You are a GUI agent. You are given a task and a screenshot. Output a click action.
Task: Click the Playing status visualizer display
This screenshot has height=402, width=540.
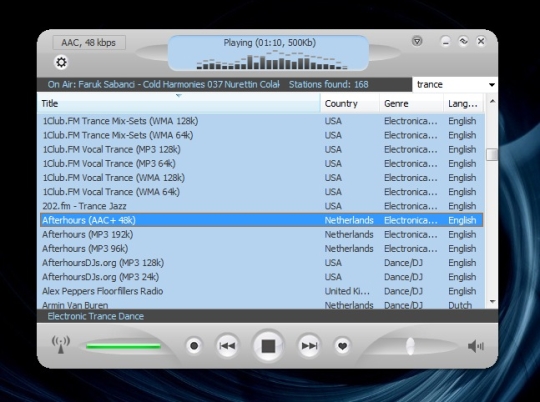(x=269, y=53)
